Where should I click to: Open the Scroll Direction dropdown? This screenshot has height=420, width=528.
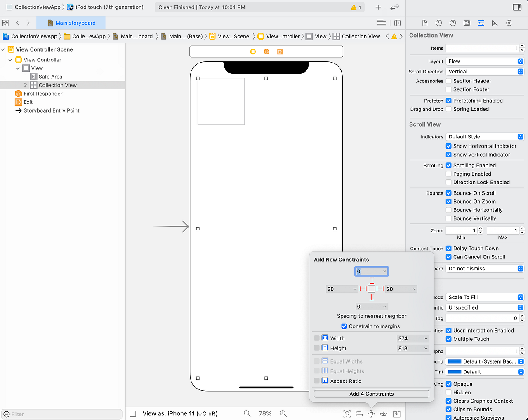pyautogui.click(x=485, y=71)
